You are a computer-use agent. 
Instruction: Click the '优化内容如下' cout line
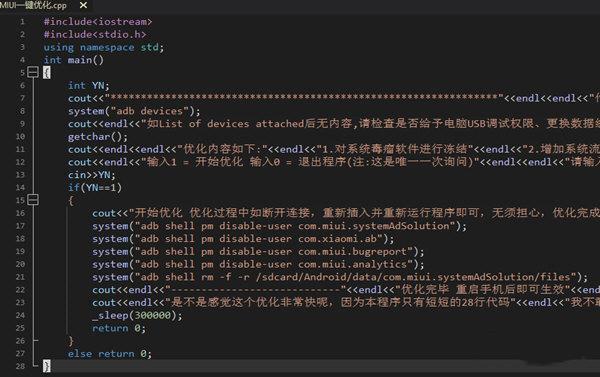[x=334, y=149]
